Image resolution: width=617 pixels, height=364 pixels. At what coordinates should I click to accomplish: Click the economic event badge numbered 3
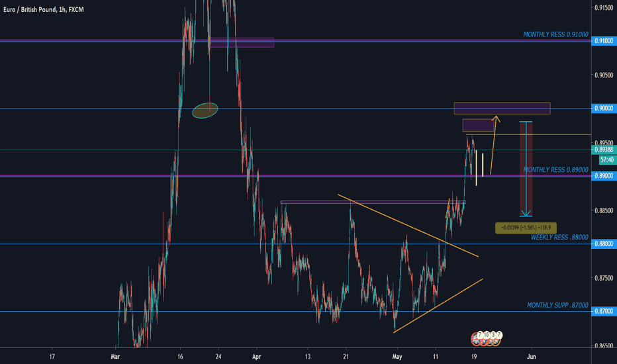493,334
